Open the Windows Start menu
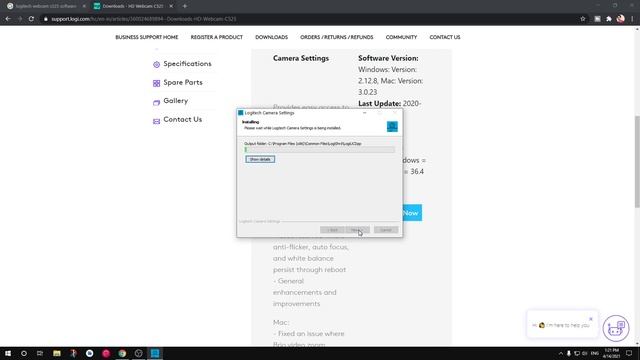The width and height of the screenshot is (640, 360). coord(8,353)
